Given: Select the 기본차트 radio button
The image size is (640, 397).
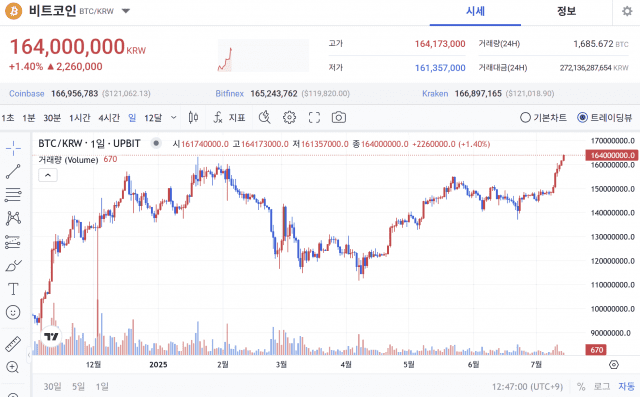Looking at the screenshot, I should [x=543, y=118].
